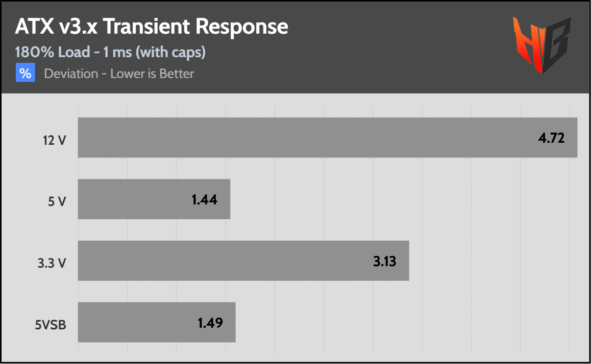Click the 4.72 value label
The height and width of the screenshot is (364, 591).
point(551,138)
